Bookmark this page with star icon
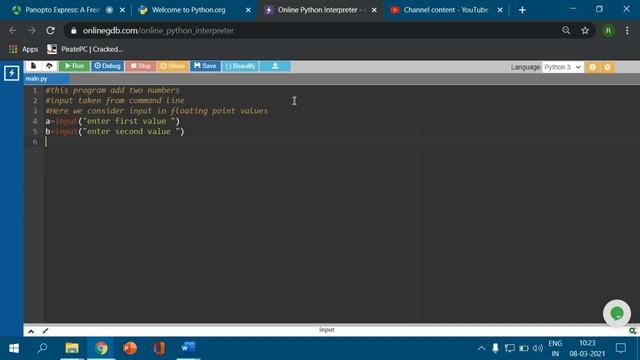This screenshot has height=360, width=640. [x=585, y=31]
